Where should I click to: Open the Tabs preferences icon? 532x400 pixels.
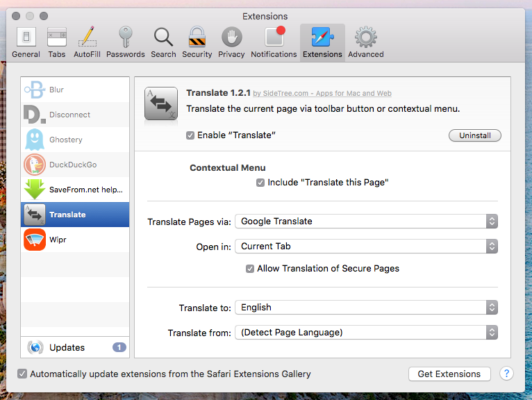57,37
